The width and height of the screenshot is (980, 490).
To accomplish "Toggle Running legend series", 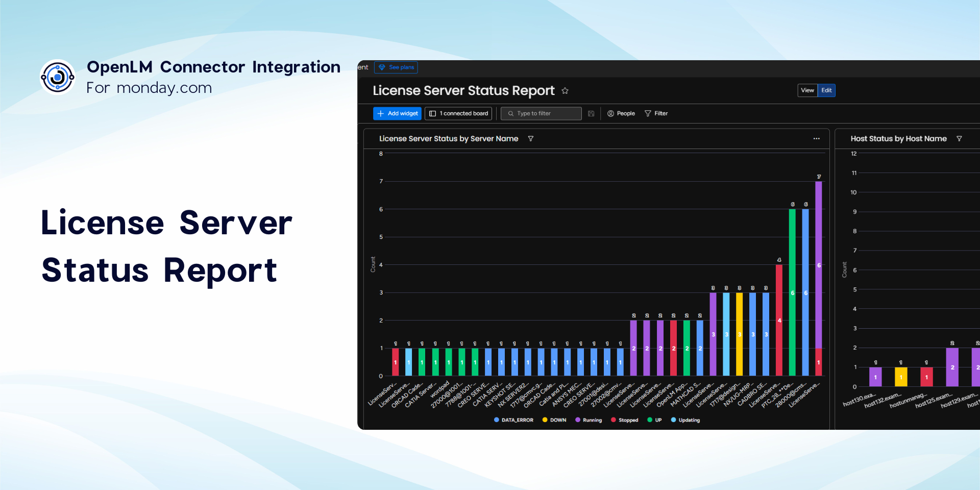I will 589,420.
